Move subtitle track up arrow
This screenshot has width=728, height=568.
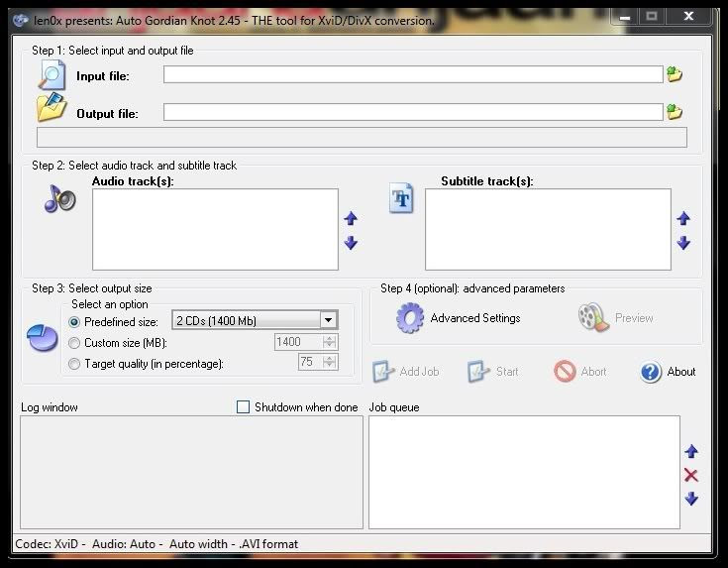click(683, 218)
